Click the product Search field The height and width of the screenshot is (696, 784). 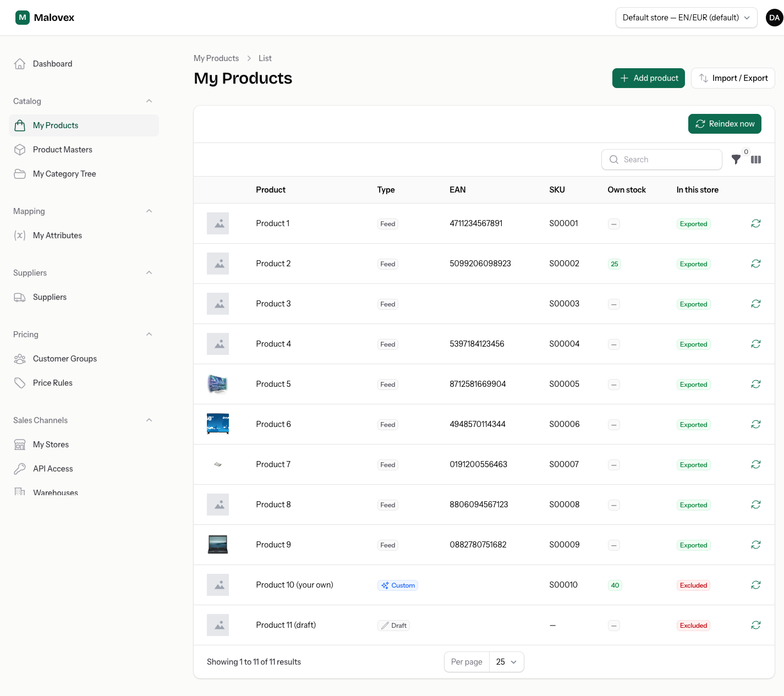click(x=662, y=160)
